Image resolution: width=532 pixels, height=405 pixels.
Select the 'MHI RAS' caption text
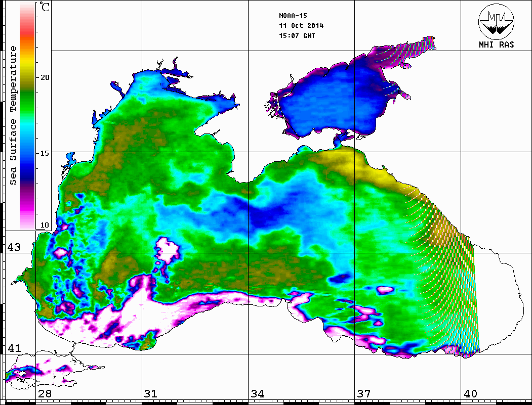[497, 44]
